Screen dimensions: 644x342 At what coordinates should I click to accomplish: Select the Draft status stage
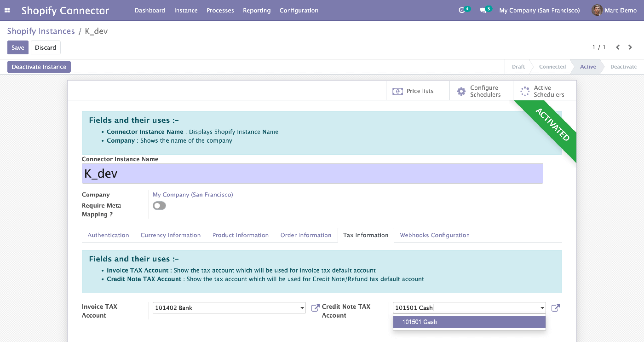coord(518,67)
